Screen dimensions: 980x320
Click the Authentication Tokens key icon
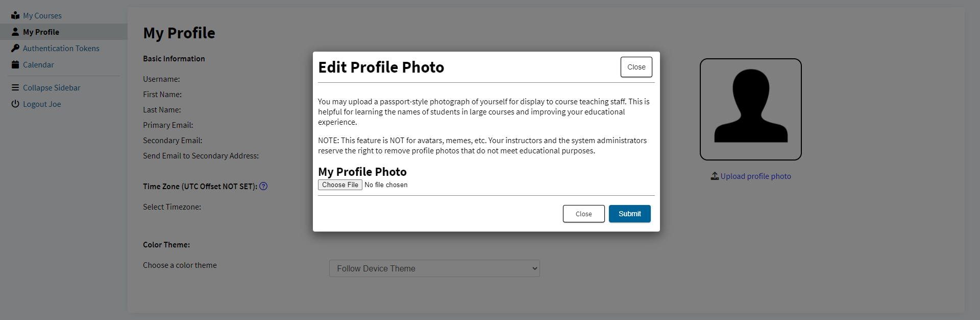(15, 48)
